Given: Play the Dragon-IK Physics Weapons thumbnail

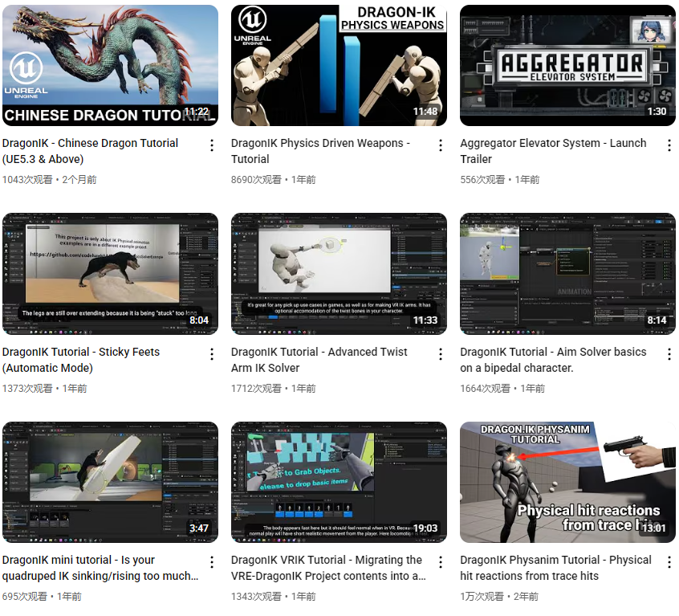Looking at the screenshot, I should point(339,65).
